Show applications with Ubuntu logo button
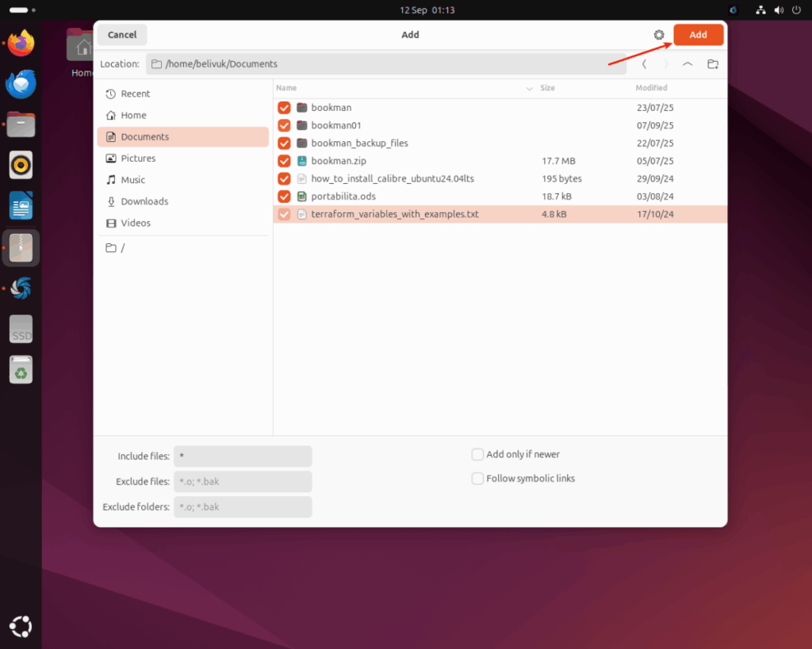Viewport: 812px width, 649px height. coord(21,627)
